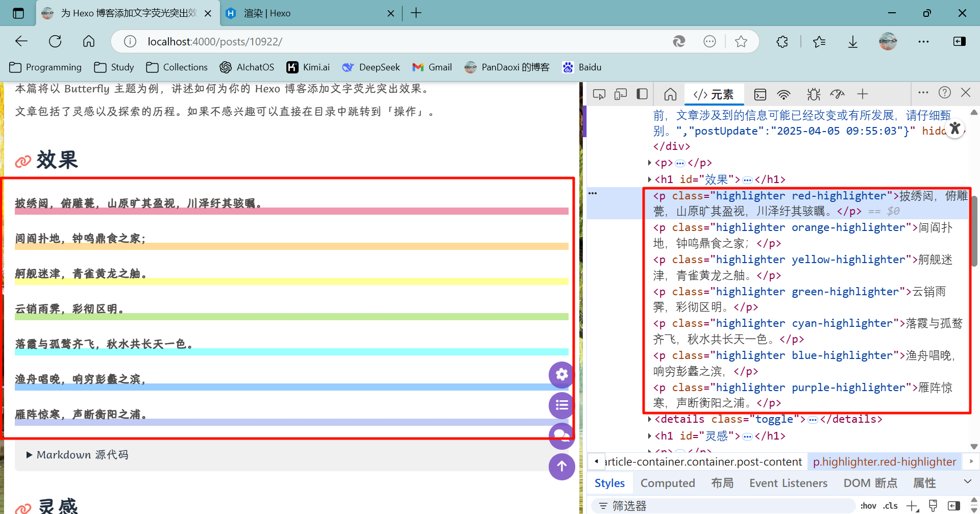
Task: Open the debugger bug icon
Action: point(814,94)
